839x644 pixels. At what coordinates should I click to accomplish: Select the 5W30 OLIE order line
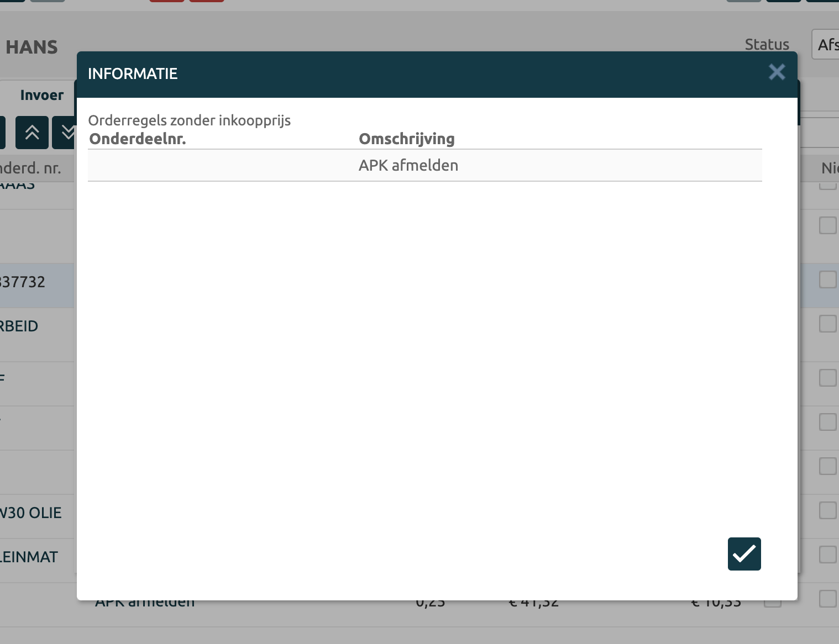click(30, 513)
